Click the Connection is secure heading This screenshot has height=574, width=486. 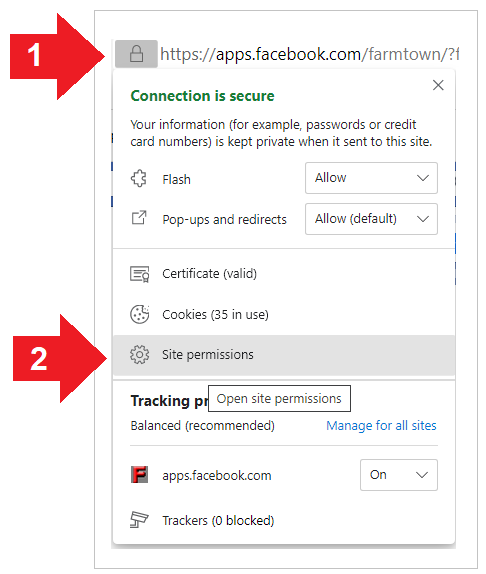pyautogui.click(x=202, y=96)
